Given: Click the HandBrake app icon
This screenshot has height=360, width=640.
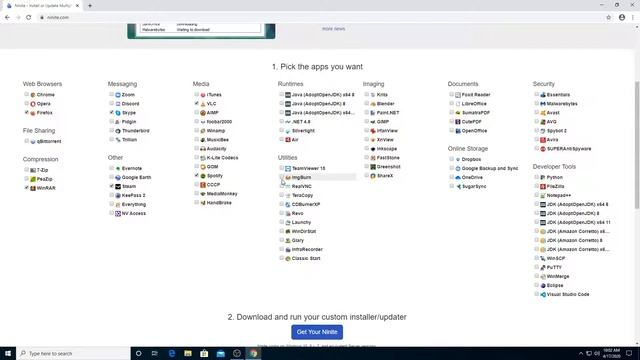Looking at the screenshot, I should pos(203,202).
